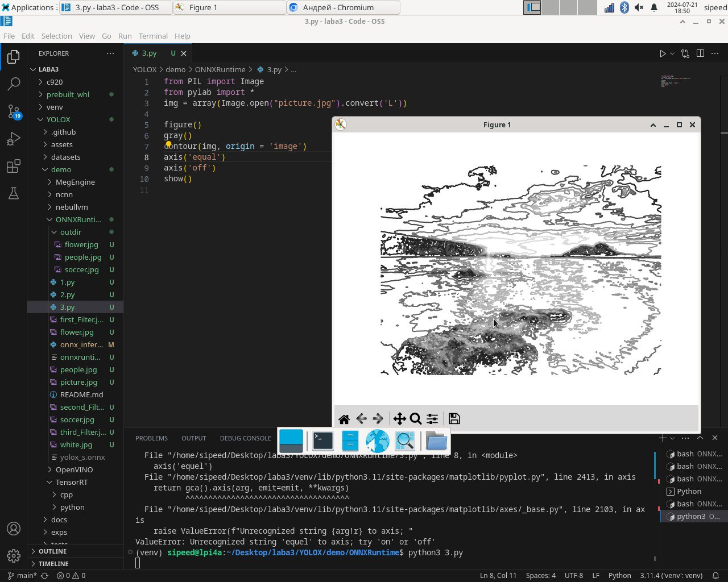Collapse the YOLOX folder
The image size is (728, 582).
click(x=58, y=119)
